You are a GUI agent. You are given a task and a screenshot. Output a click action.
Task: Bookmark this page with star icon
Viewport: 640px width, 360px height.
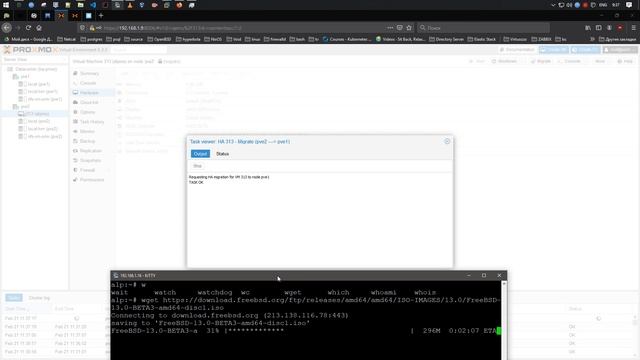[409, 28]
